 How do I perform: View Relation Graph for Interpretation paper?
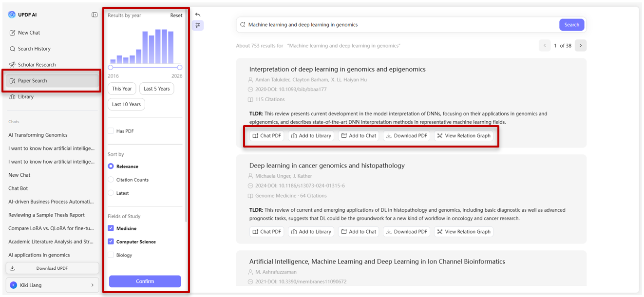pyautogui.click(x=464, y=136)
